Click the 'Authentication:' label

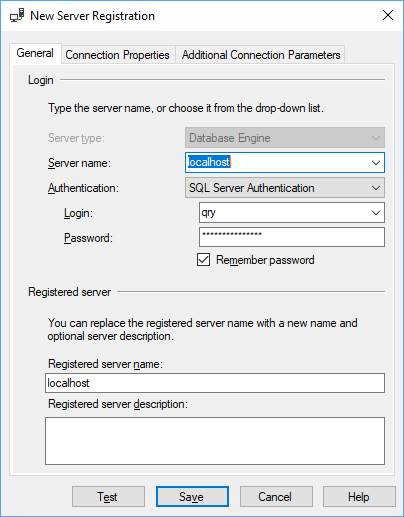click(83, 188)
